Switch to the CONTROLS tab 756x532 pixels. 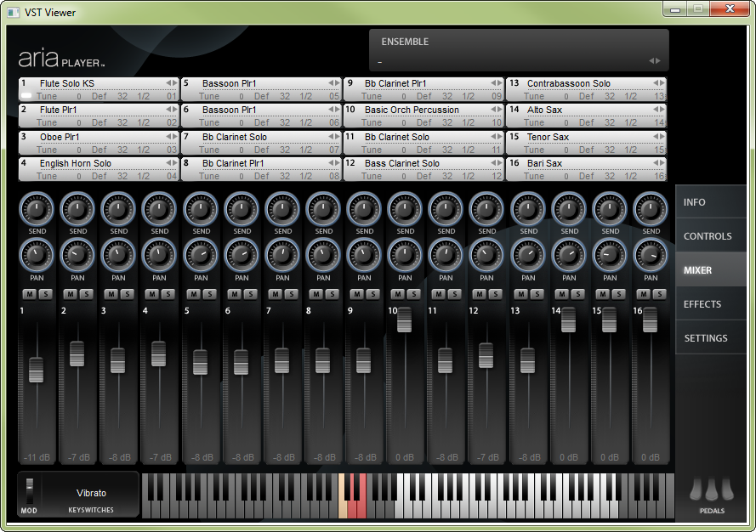click(711, 236)
